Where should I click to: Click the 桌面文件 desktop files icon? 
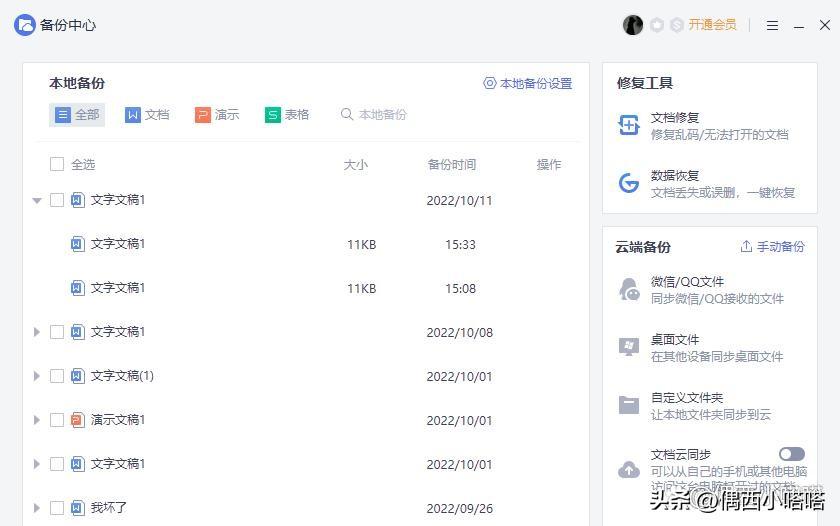tap(629, 347)
